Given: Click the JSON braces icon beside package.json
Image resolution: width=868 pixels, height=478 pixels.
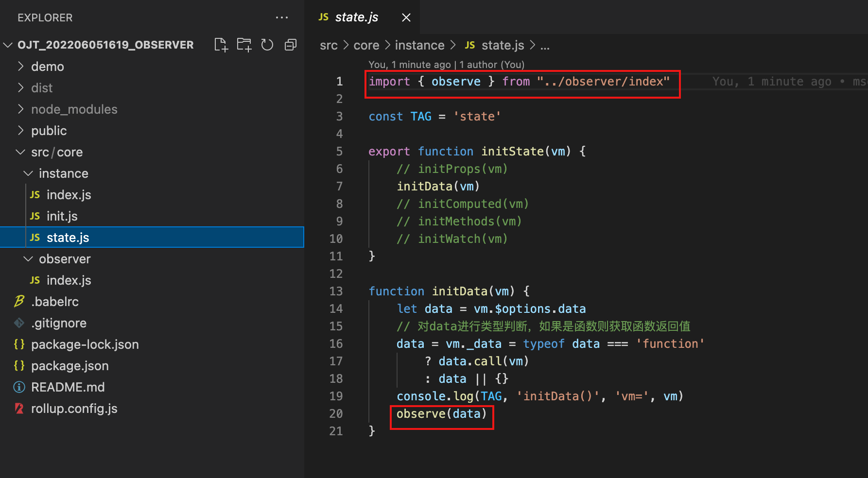Looking at the screenshot, I should point(19,365).
